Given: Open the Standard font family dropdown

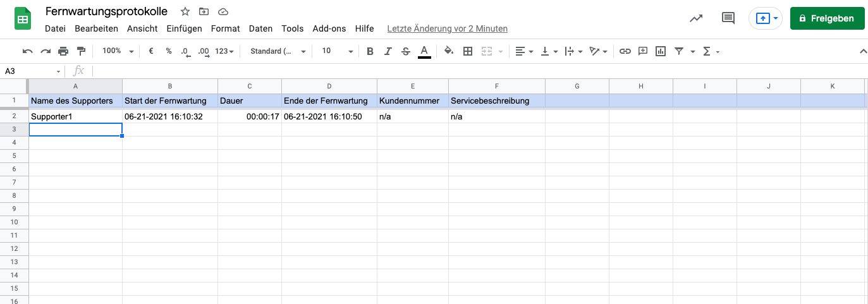Looking at the screenshot, I should tap(278, 51).
